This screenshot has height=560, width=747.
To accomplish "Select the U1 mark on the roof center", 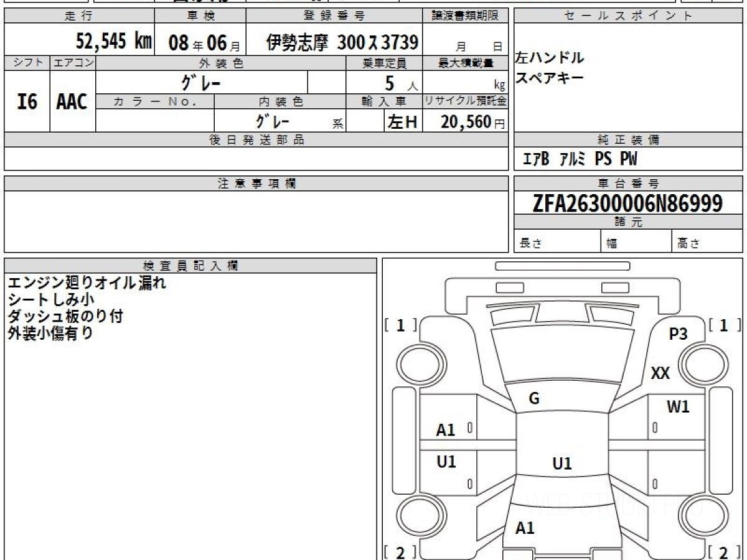I will tap(561, 464).
